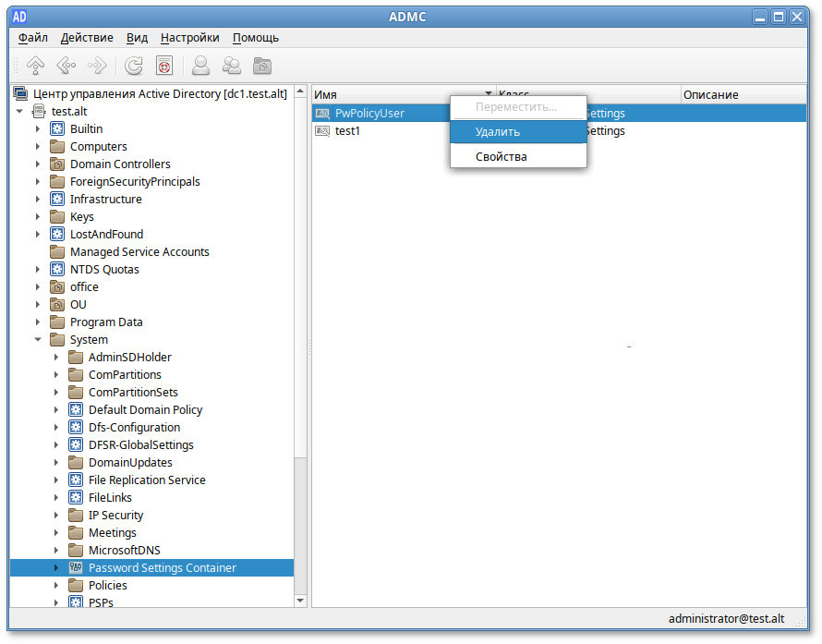Collapse the System tree node
Image resolution: width=822 pixels, height=644 pixels.
pyautogui.click(x=38, y=340)
